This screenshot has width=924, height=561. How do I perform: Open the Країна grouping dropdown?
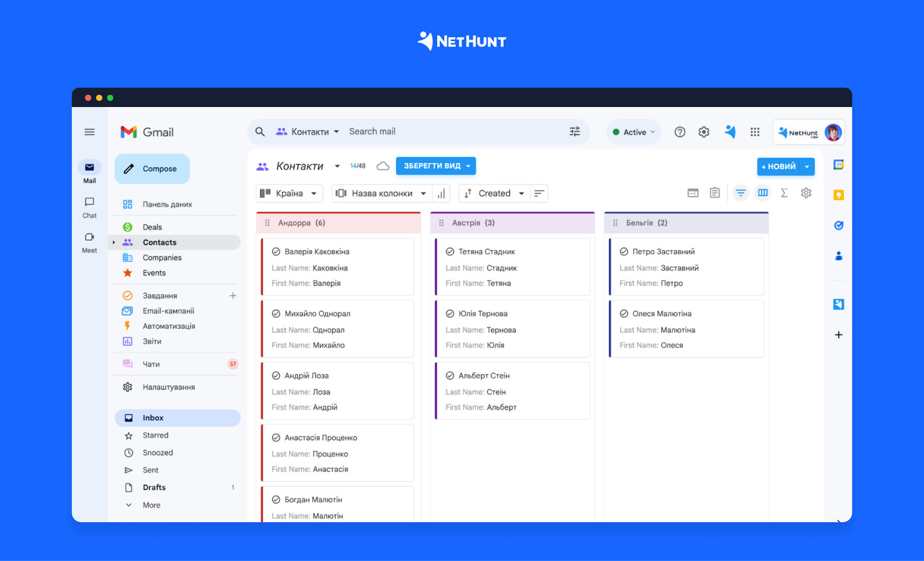(289, 194)
